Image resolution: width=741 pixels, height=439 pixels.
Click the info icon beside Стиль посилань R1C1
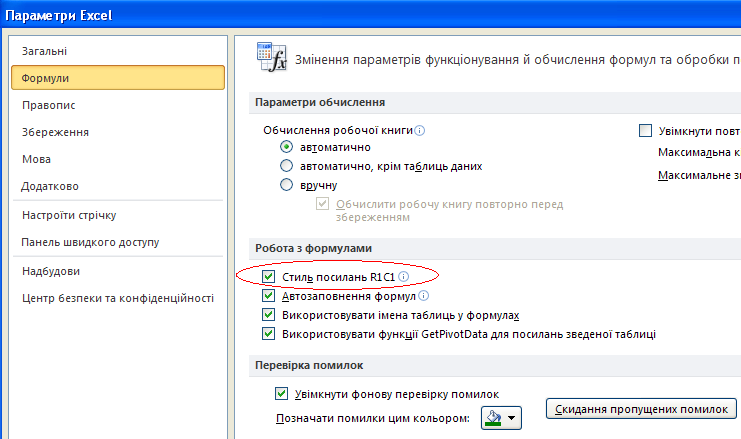[x=403, y=276]
